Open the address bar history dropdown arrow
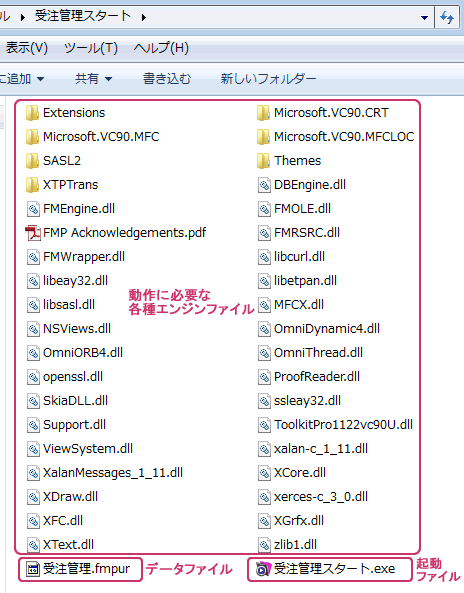 [x=424, y=17]
